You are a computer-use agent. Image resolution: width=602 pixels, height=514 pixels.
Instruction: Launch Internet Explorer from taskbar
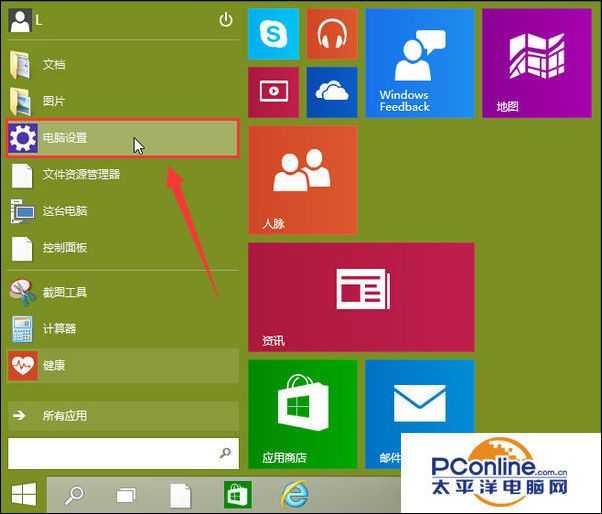(x=294, y=495)
